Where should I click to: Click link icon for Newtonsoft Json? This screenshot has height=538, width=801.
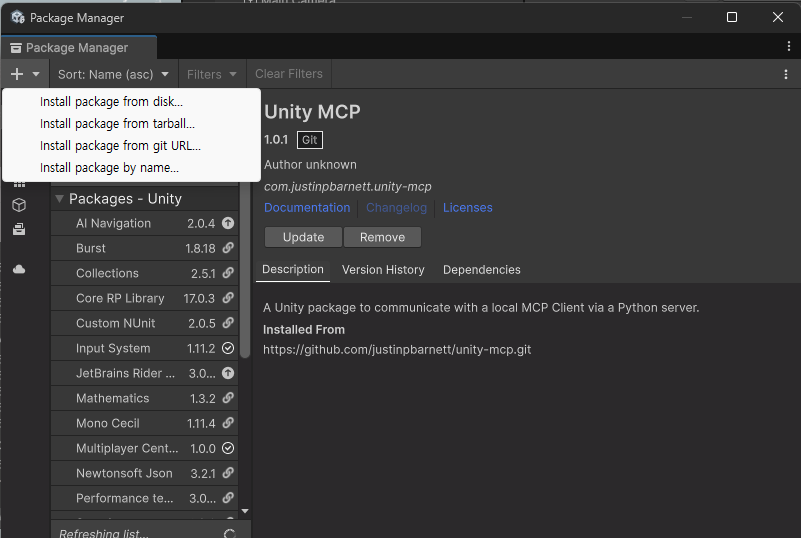(228, 473)
